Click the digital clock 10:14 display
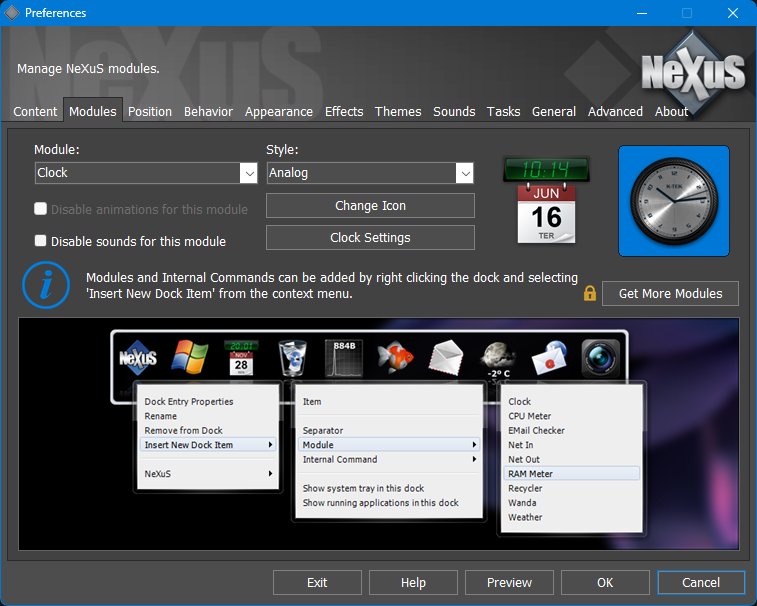This screenshot has height=606, width=757. [x=546, y=169]
